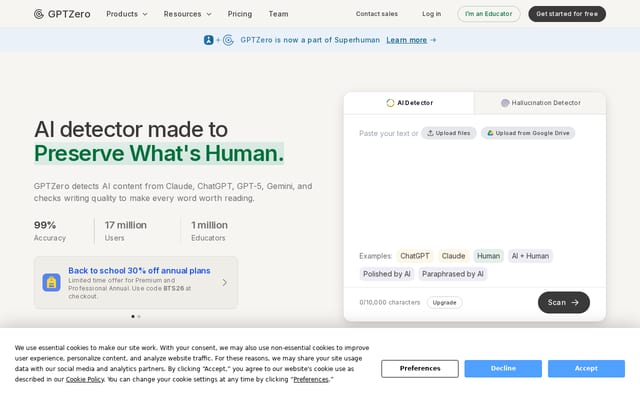Click the 1 million Educators stat
Image resolution: width=640 pixels, height=400 pixels.
pyautogui.click(x=210, y=231)
